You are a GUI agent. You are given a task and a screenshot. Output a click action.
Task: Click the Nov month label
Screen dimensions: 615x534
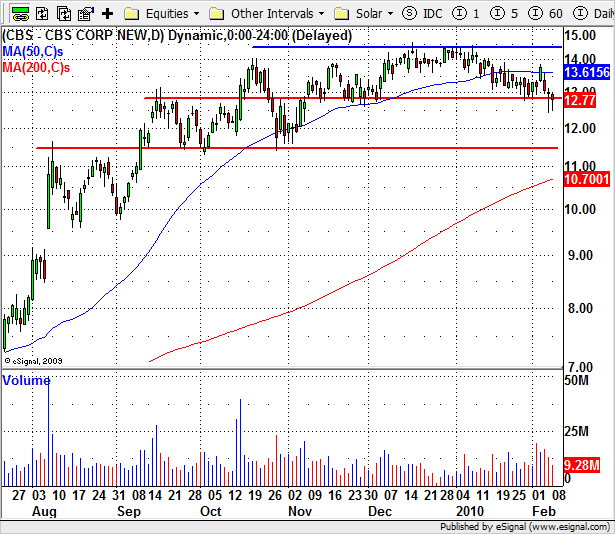click(x=300, y=511)
